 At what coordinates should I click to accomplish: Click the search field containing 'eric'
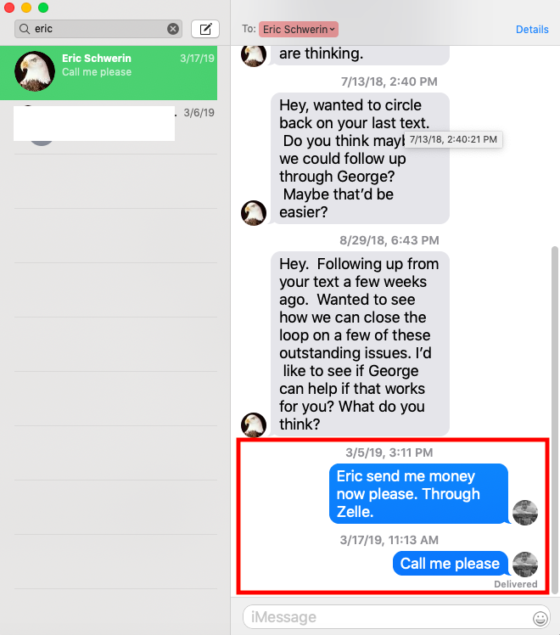coord(98,29)
